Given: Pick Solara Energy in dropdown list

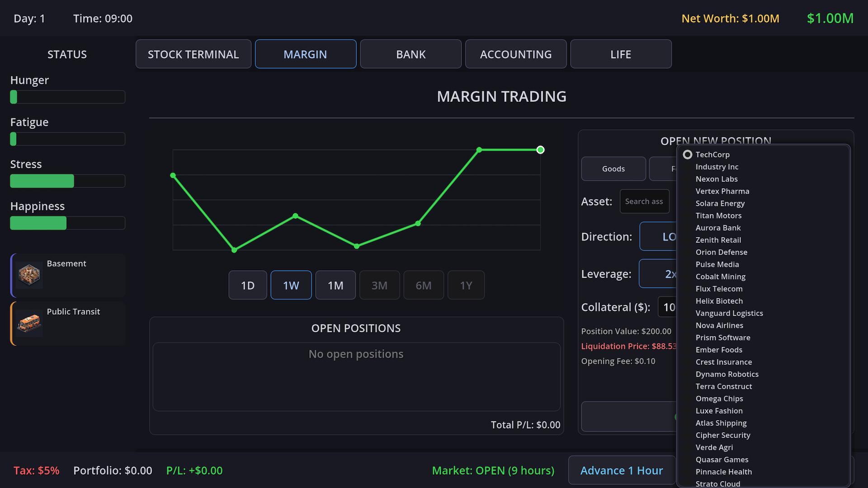Looking at the screenshot, I should 720,203.
